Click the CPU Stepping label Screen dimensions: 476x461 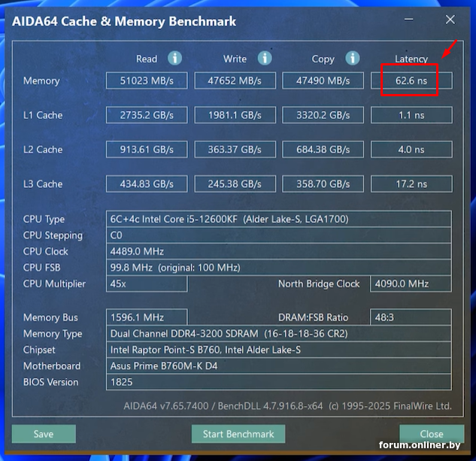pos(53,235)
